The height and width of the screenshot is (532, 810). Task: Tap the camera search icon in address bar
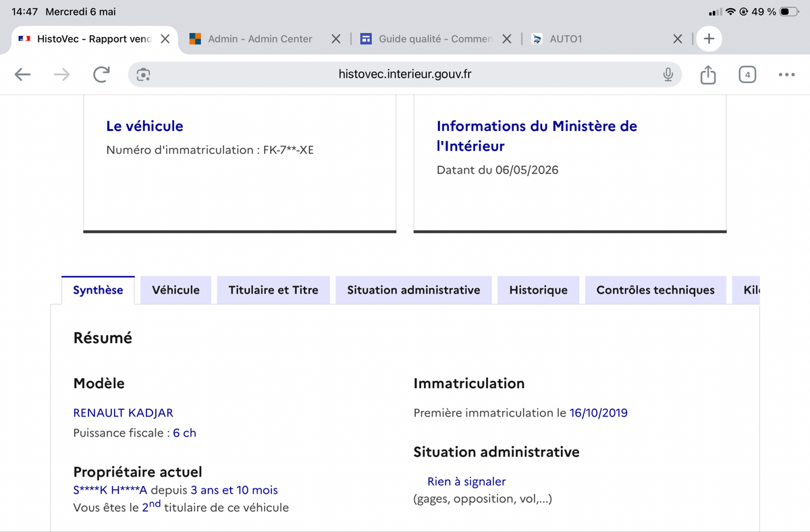click(143, 75)
